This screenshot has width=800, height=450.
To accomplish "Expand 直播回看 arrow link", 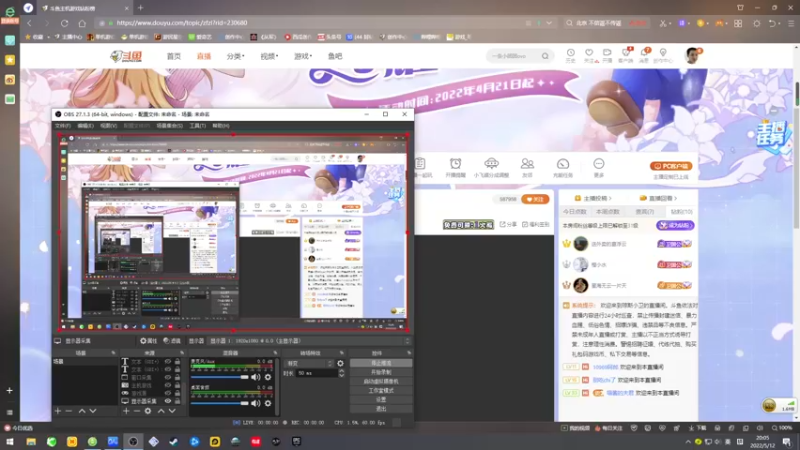I will click(x=658, y=198).
